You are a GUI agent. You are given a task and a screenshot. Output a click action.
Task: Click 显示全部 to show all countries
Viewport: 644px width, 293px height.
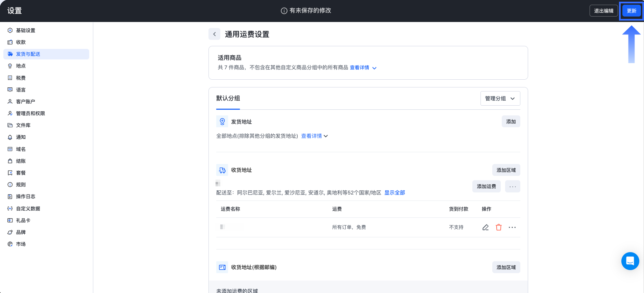pos(394,193)
